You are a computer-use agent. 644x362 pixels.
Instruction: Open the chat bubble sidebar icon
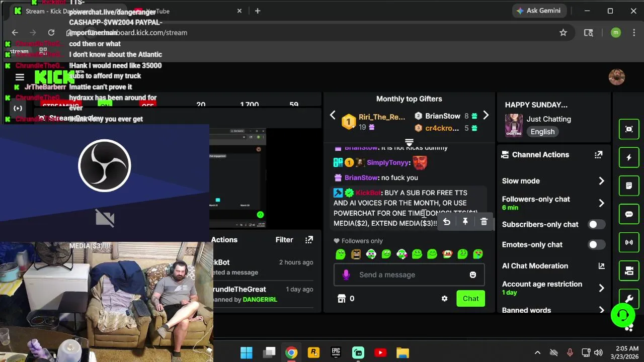point(629,214)
